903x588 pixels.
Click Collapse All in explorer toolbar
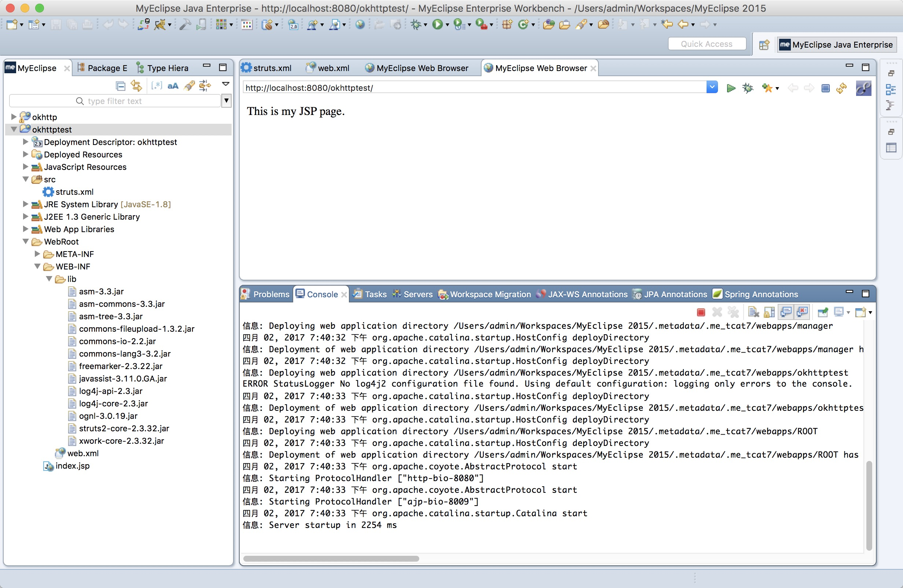pos(120,86)
